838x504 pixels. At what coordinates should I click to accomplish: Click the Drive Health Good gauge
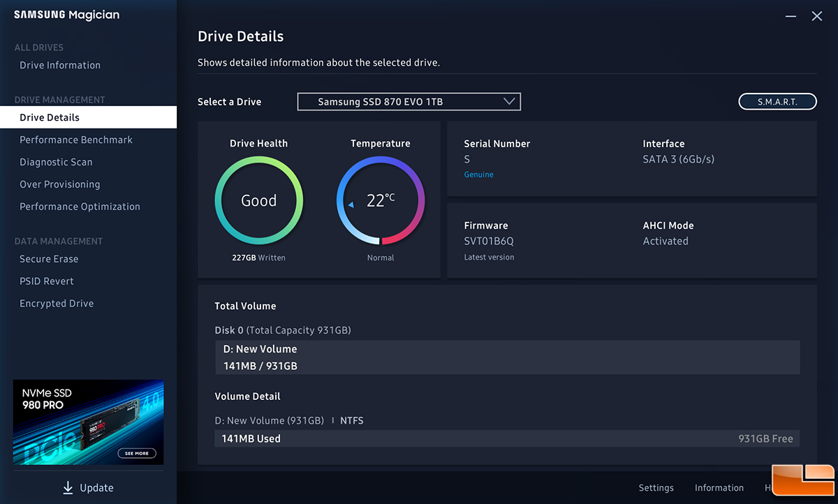[x=258, y=200]
